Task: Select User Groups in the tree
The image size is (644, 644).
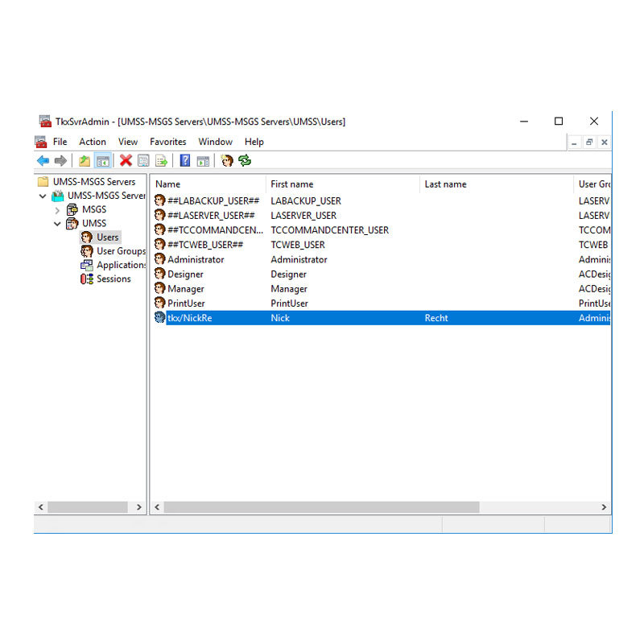Action: 122,251
